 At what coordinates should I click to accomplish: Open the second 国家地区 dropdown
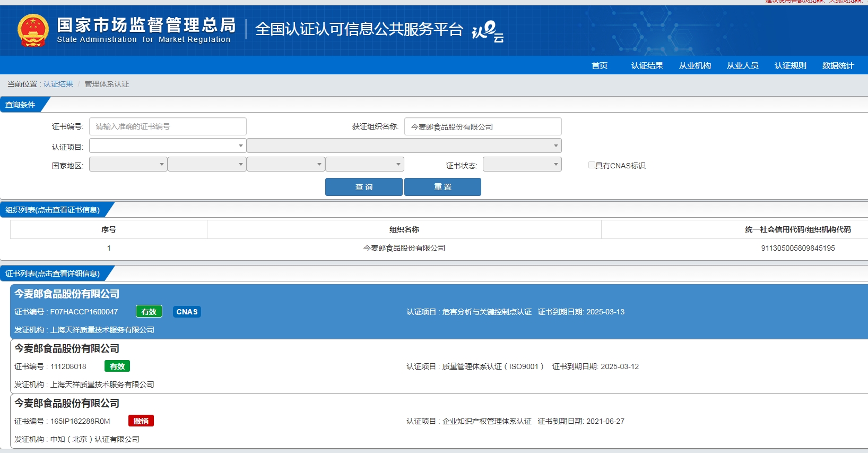[207, 164]
